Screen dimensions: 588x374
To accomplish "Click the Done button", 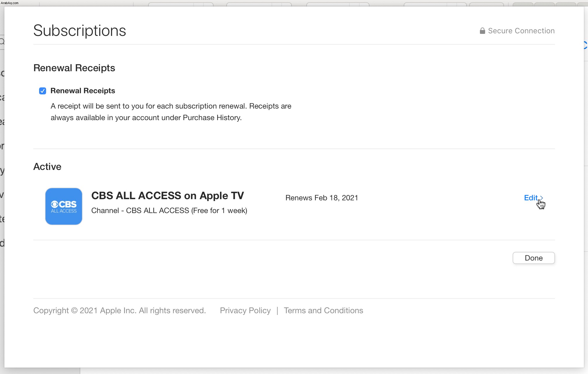I will click(534, 258).
